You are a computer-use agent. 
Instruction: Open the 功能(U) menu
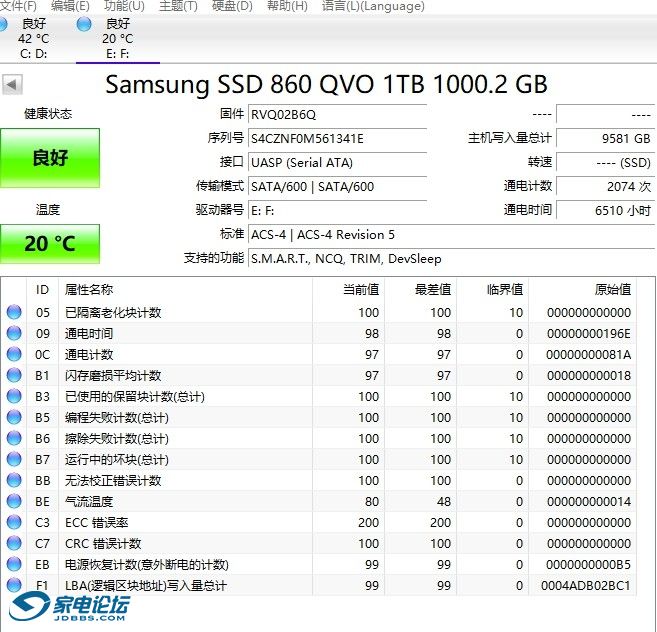124,6
